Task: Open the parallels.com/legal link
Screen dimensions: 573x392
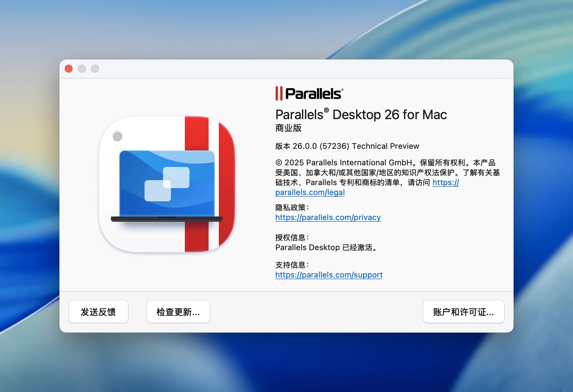Action: (x=310, y=192)
